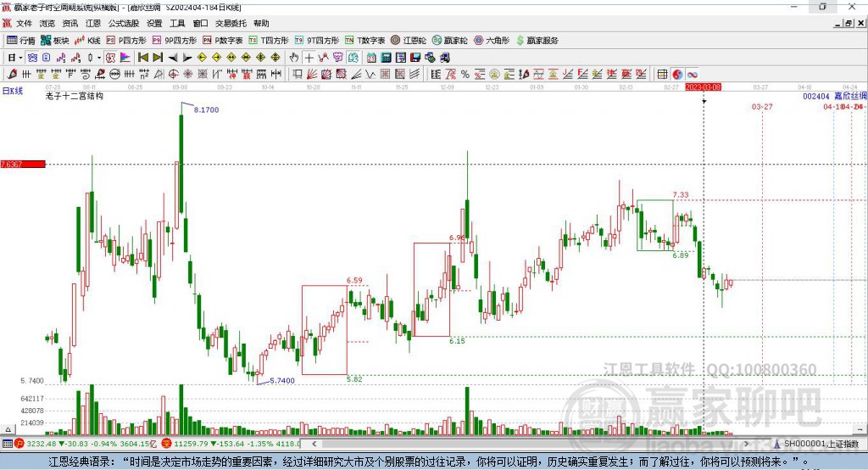The width and height of the screenshot is (868, 470).
Task: Click the first yellow diamond navigation icon
Action: click(202, 58)
